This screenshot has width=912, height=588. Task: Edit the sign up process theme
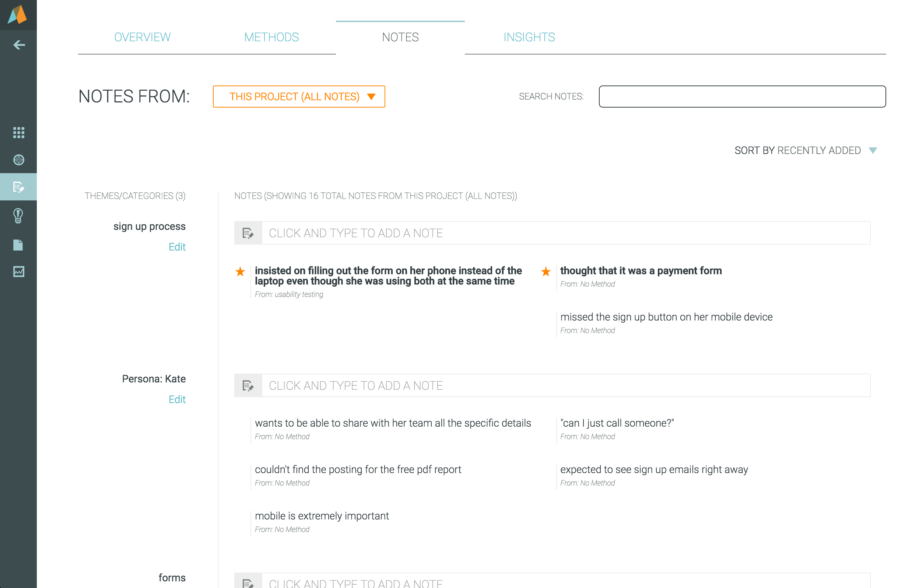pyautogui.click(x=177, y=246)
